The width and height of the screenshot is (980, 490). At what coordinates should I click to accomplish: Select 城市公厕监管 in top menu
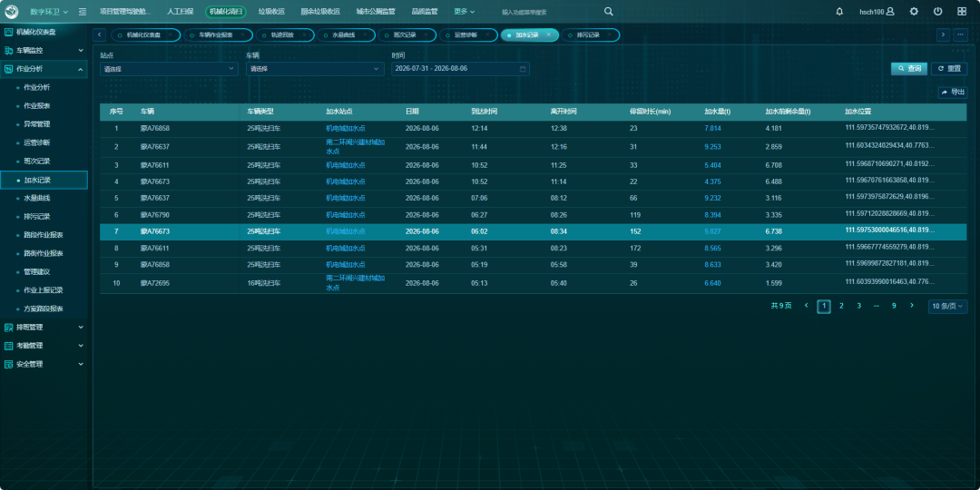(x=376, y=11)
